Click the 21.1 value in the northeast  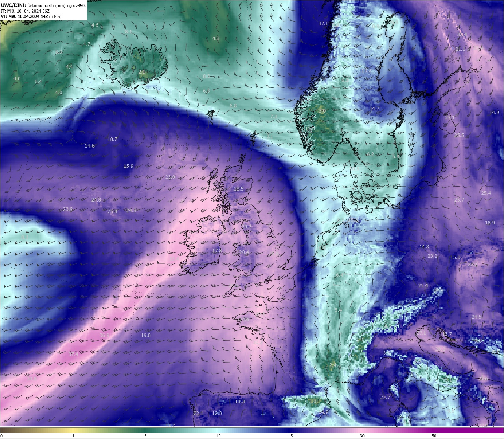[x=460, y=49]
